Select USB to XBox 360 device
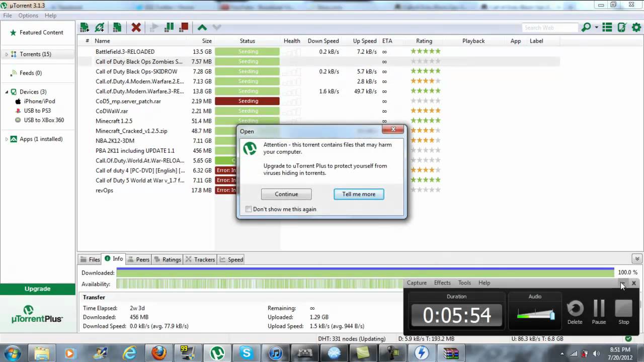Screen dimensions: 644x362 click(x=44, y=120)
